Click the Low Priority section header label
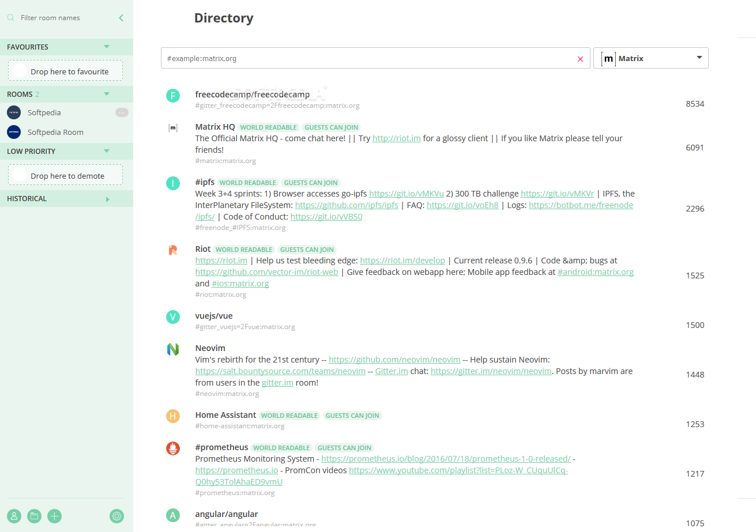Image resolution: width=756 pixels, height=532 pixels. pos(31,152)
